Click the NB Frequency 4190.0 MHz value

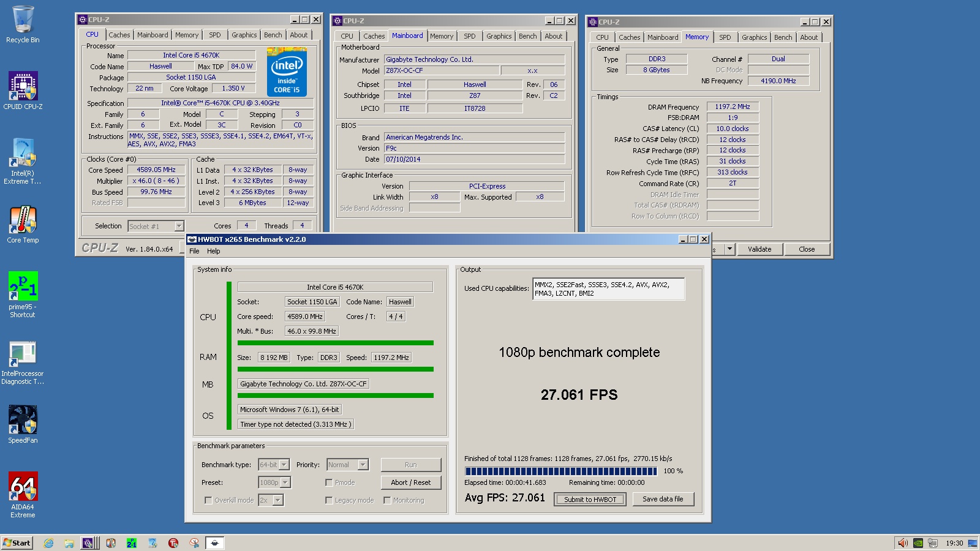(x=778, y=81)
